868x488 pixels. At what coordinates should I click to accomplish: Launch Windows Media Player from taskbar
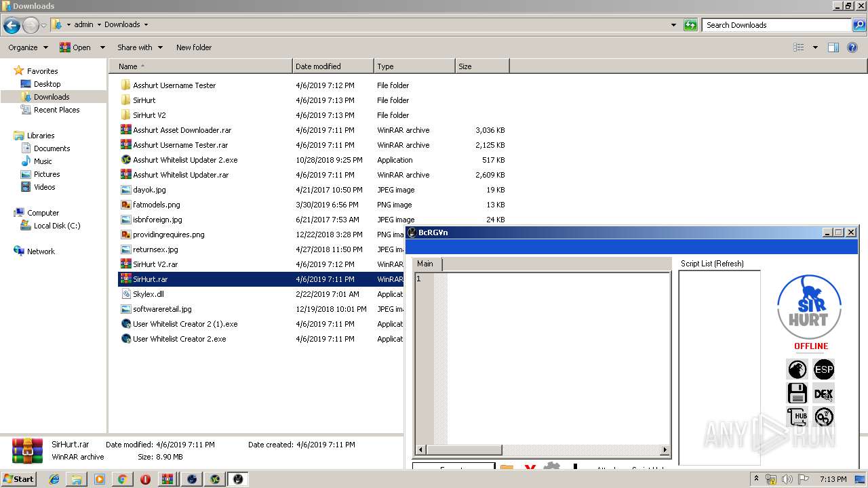point(100,479)
